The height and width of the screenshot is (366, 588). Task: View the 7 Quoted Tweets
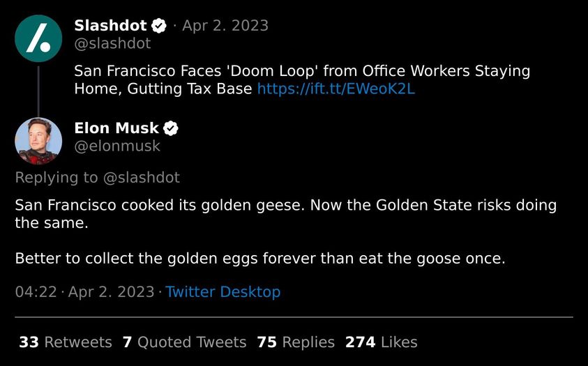[x=185, y=342]
